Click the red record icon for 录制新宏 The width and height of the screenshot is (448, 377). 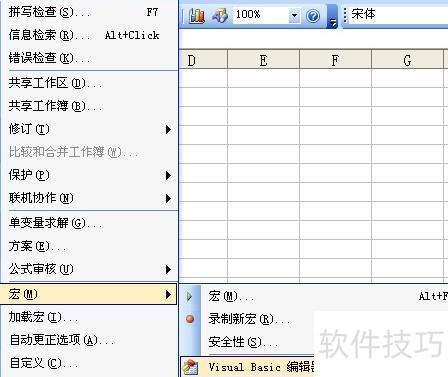pyautogui.click(x=190, y=319)
